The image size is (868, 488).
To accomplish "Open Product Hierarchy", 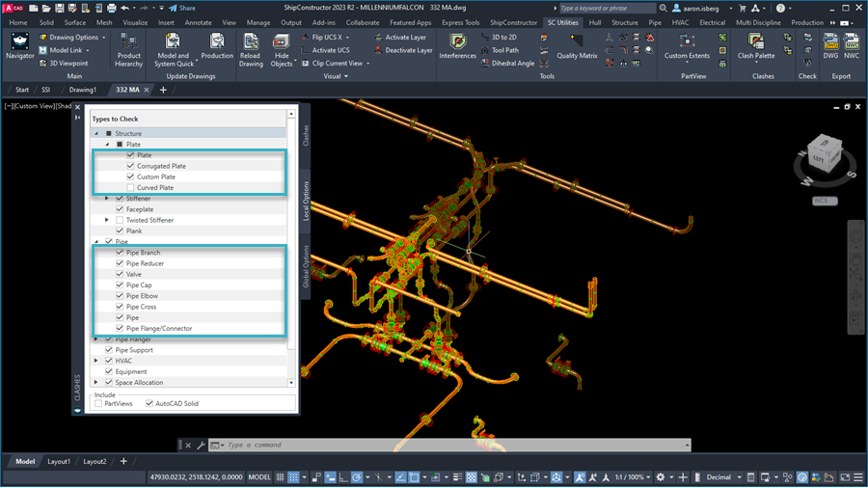I will tap(128, 49).
